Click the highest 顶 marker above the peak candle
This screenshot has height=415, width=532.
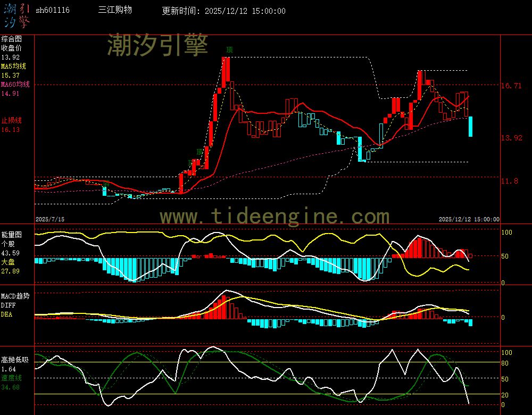229,49
